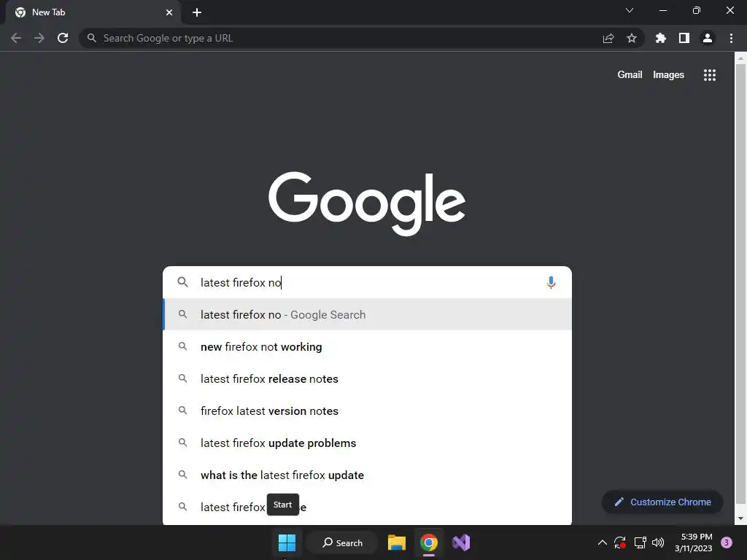Viewport: 747px width, 560px height.
Task: Open the Google apps grid
Action: tap(710, 75)
